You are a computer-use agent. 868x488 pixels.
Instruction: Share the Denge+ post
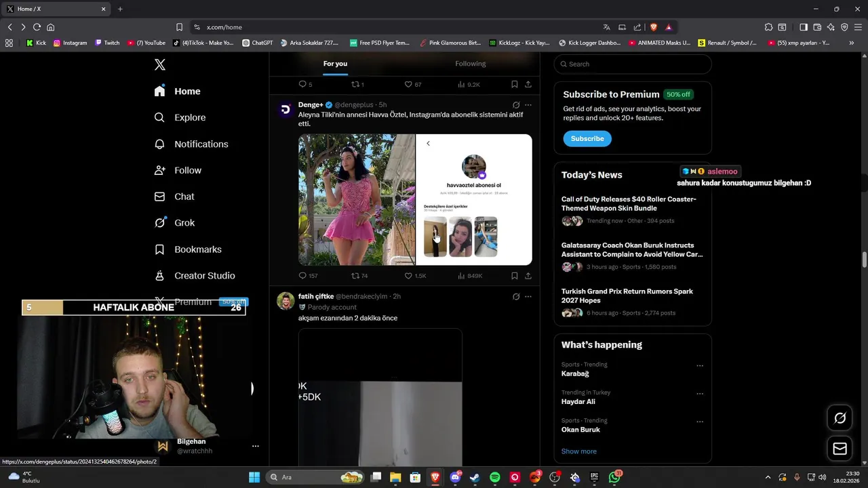(528, 276)
